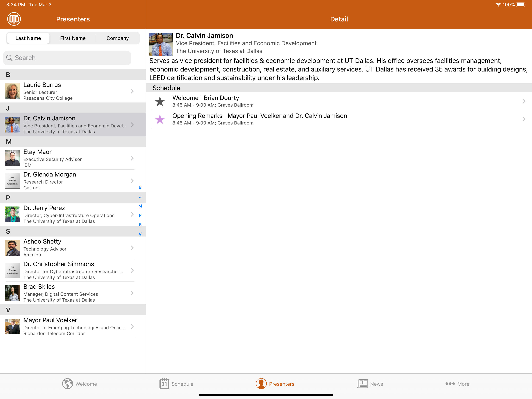Select presenter name 'Ashoo Shetty'
Viewport: 532px width, 399px height.
pos(42,241)
